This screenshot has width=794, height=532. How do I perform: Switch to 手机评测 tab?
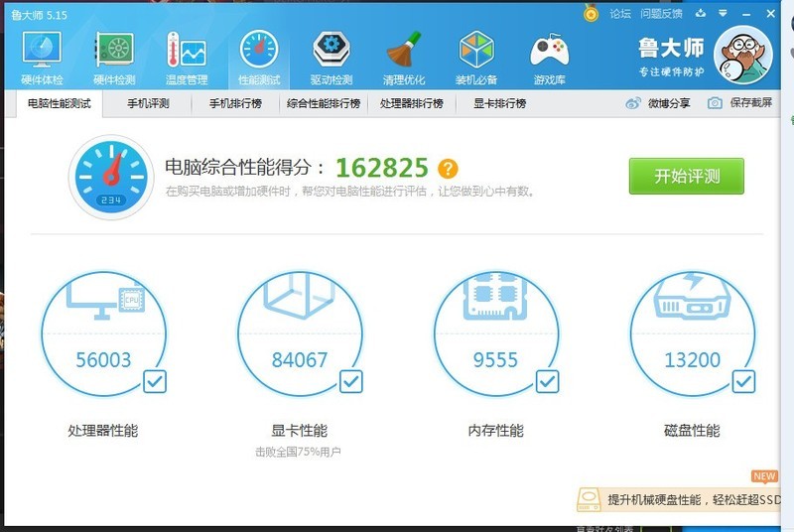pos(148,104)
